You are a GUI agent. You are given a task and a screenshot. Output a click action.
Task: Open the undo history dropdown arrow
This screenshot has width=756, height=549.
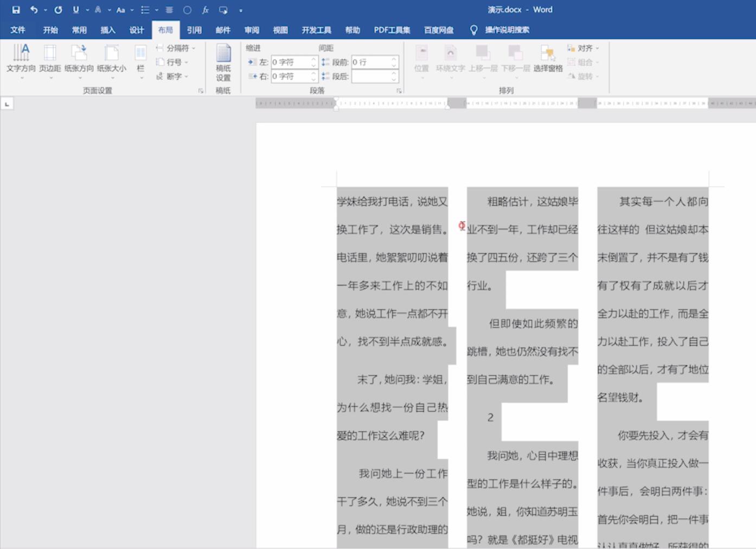(45, 10)
